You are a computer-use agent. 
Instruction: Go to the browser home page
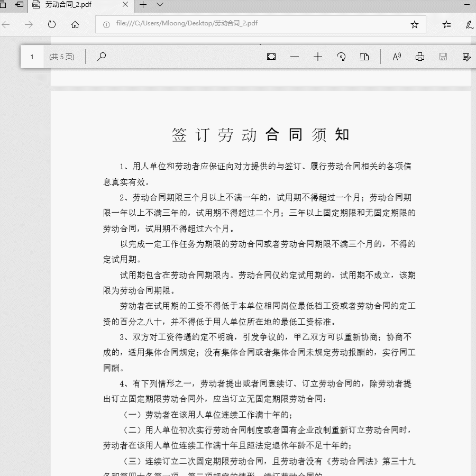75,24
